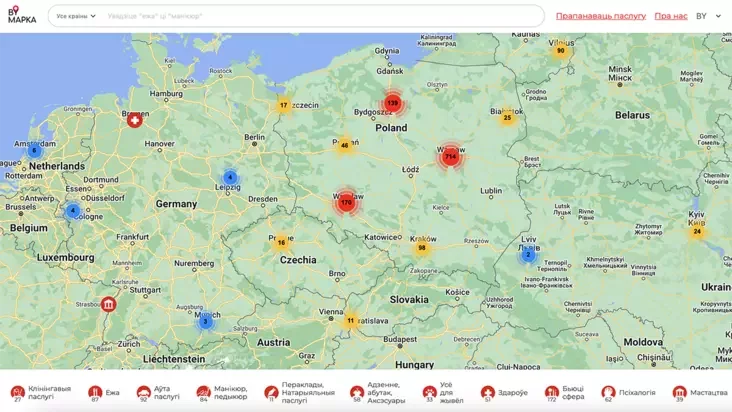Viewport: 732px width, 412px height.
Task: Click the Budapest city label on map
Action: 400,339
